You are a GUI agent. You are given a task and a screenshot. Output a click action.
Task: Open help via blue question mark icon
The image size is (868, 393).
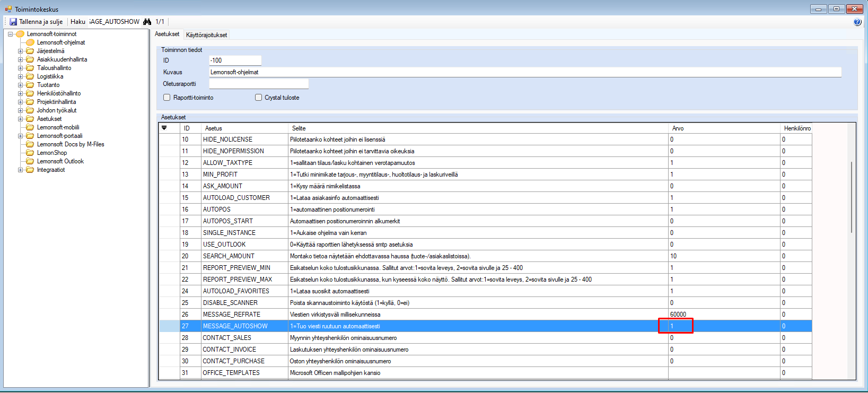857,22
